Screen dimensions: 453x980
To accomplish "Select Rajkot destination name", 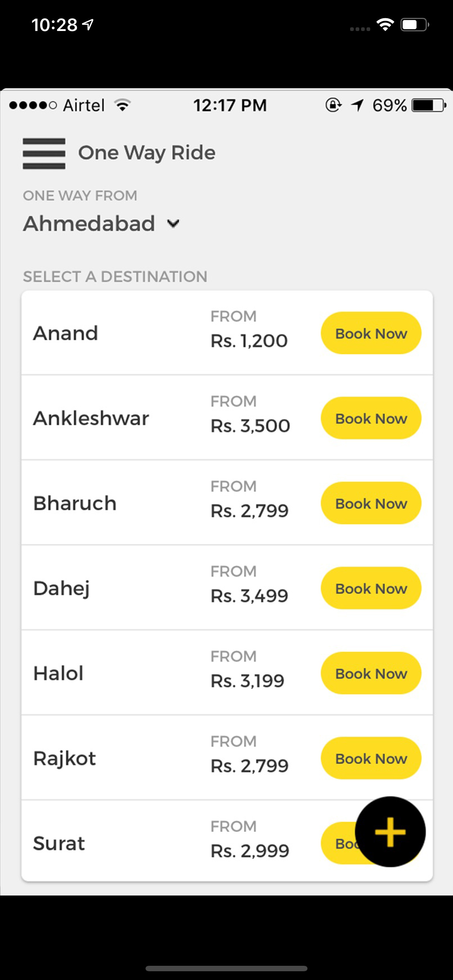I will coord(64,758).
